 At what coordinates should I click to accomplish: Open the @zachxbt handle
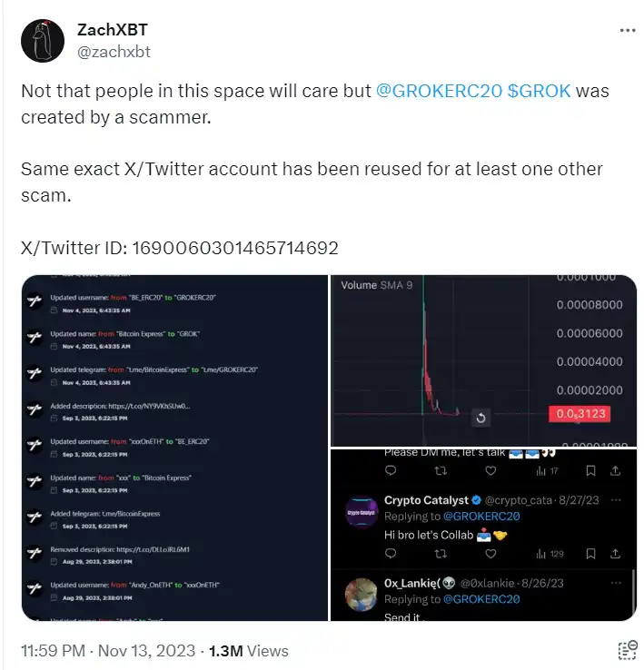point(114,52)
